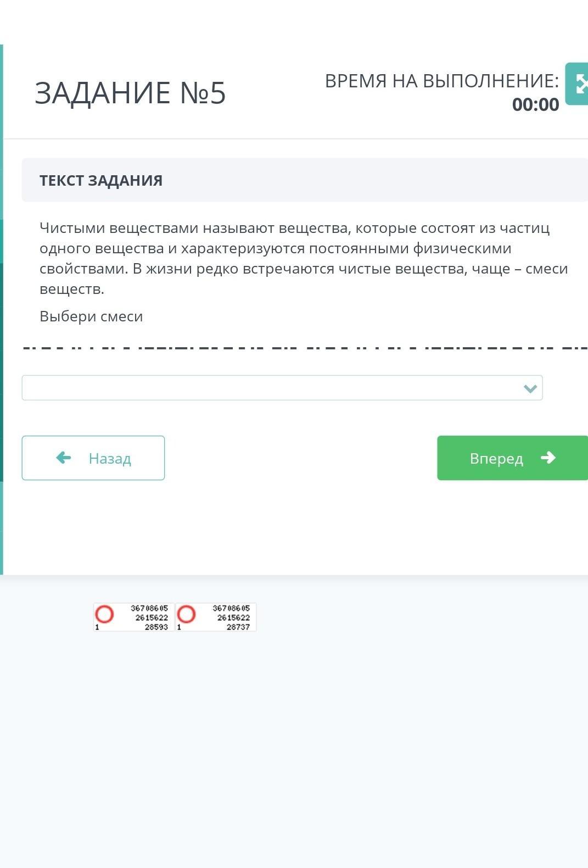Open the empty answer selection field
The image size is (588, 868).
269,388
